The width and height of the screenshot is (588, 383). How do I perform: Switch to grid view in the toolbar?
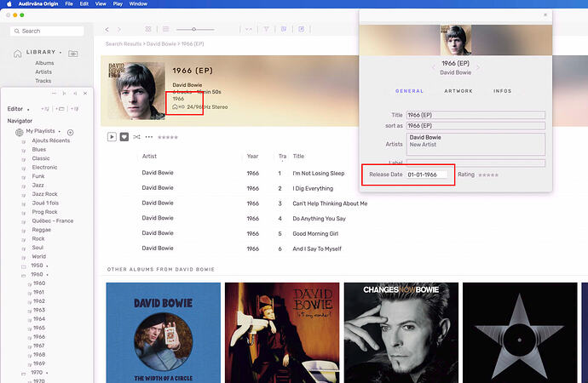[x=149, y=29]
